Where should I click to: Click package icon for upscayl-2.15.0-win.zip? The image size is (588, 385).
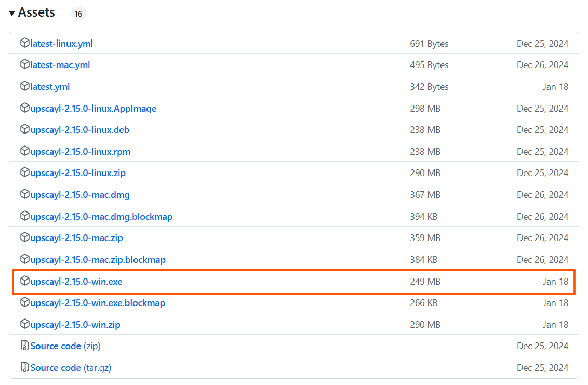pyautogui.click(x=25, y=324)
